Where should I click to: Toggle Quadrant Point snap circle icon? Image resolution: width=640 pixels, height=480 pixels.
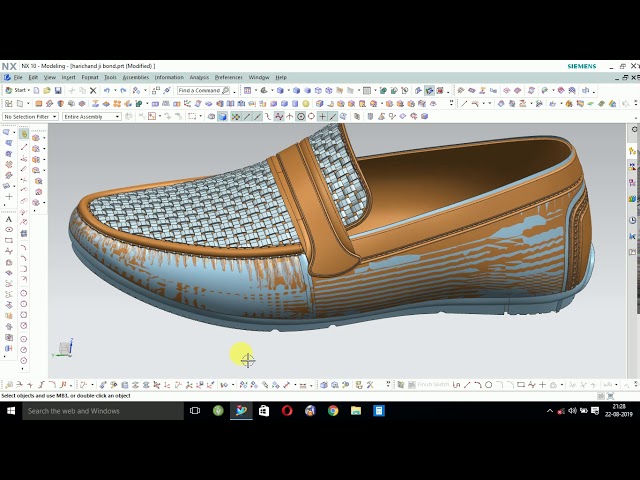point(311,117)
